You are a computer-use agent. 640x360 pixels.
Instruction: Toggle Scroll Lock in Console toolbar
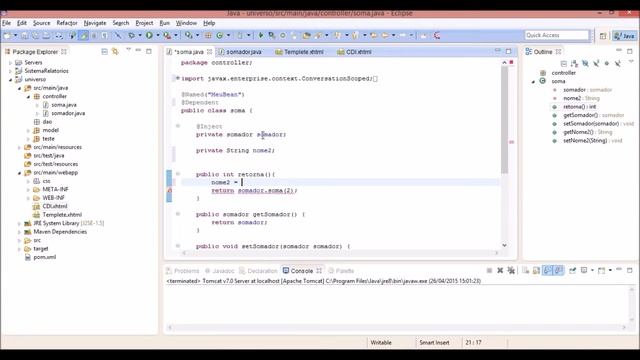(x=536, y=270)
